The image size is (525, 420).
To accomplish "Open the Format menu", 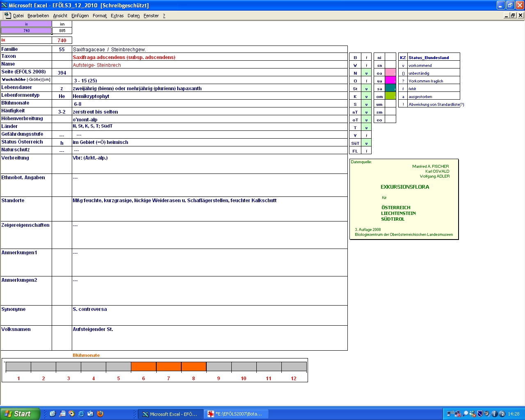I will (100, 16).
